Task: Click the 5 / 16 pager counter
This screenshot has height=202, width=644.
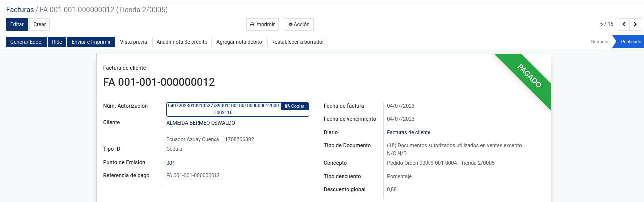Action: (x=606, y=24)
